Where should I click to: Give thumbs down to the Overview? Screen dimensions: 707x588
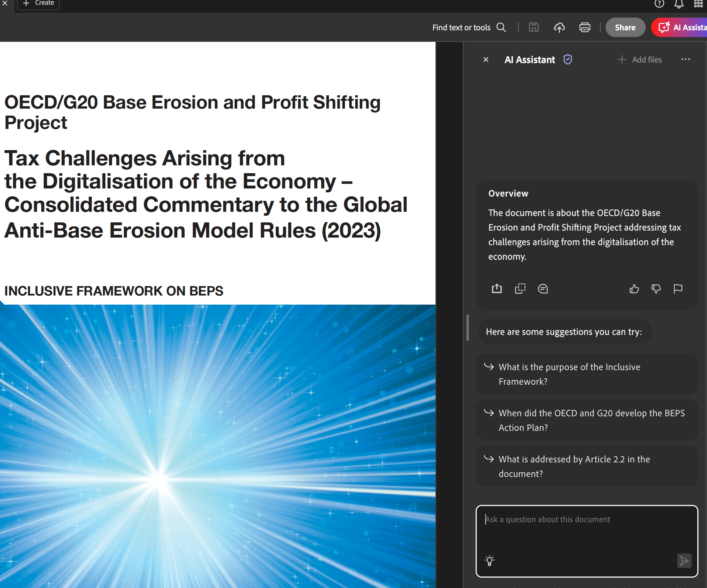tap(656, 289)
